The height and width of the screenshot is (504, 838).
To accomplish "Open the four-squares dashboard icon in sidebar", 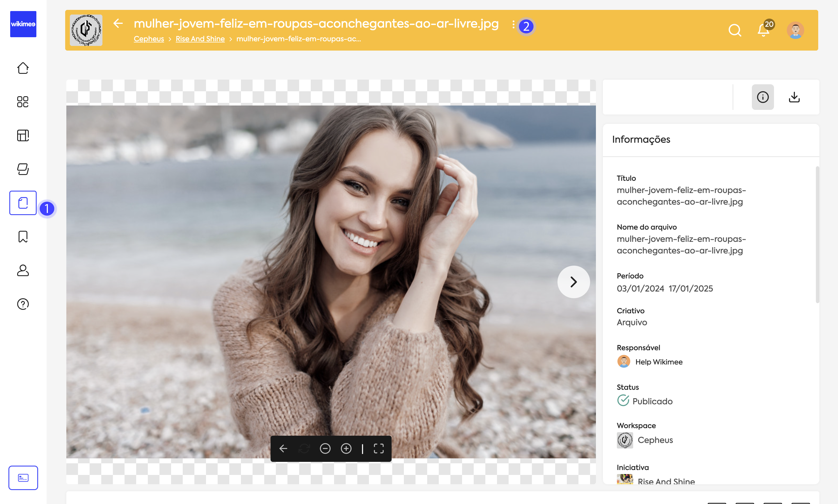I will point(23,101).
